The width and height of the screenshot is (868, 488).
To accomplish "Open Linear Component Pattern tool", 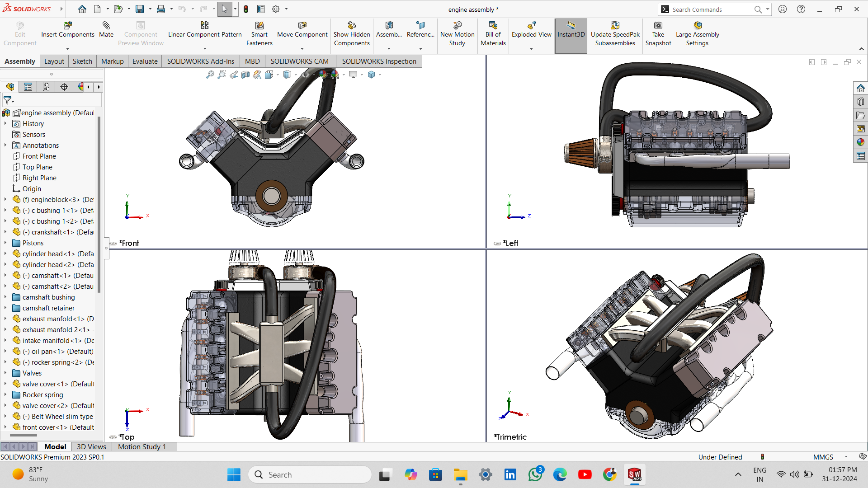I will click(x=205, y=30).
